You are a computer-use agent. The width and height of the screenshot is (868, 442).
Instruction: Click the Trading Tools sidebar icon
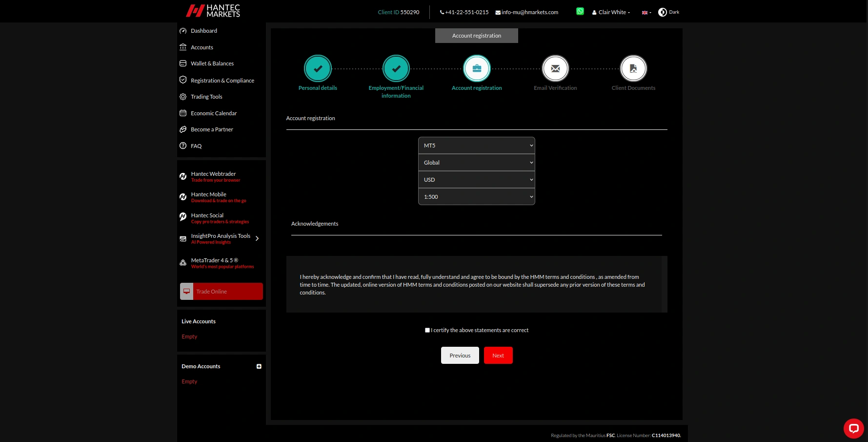pyautogui.click(x=183, y=96)
